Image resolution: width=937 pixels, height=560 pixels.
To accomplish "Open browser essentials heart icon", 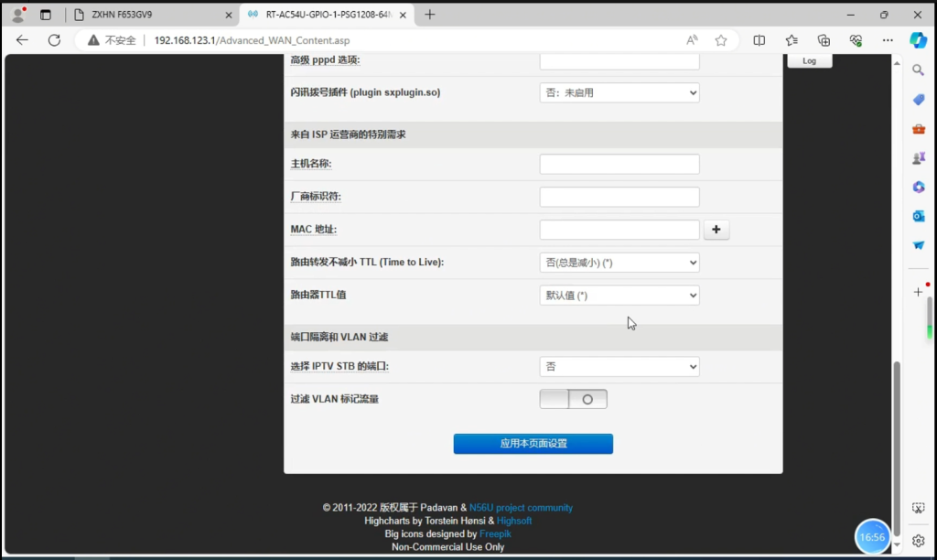I will click(x=856, y=40).
